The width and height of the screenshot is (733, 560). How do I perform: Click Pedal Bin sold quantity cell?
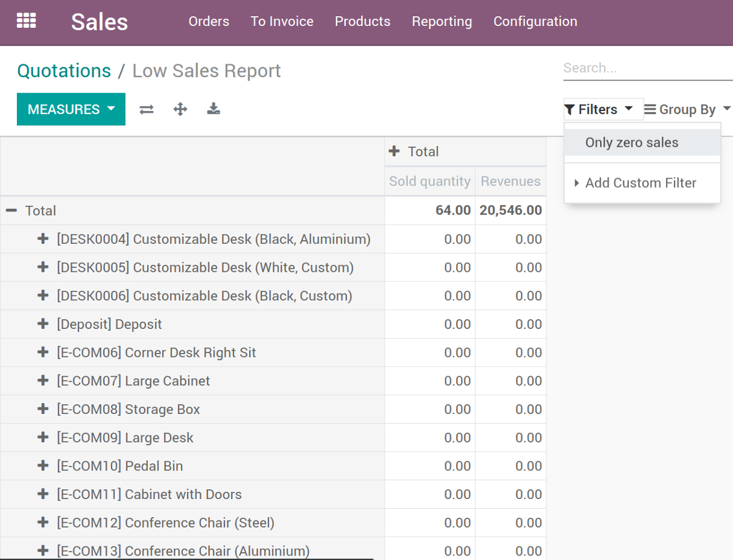[429, 466]
